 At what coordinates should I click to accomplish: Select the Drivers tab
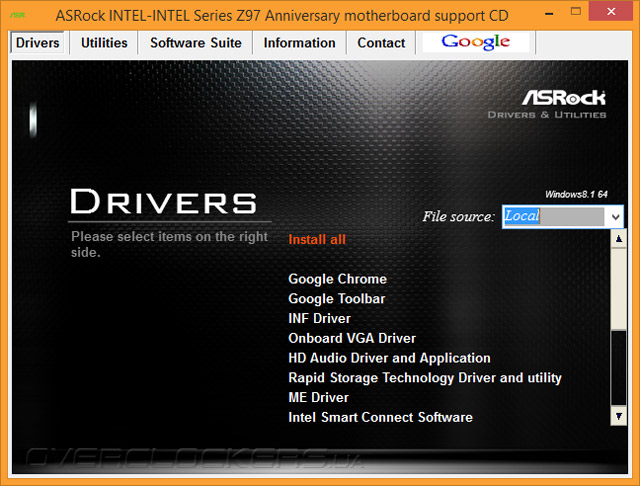coord(38,43)
